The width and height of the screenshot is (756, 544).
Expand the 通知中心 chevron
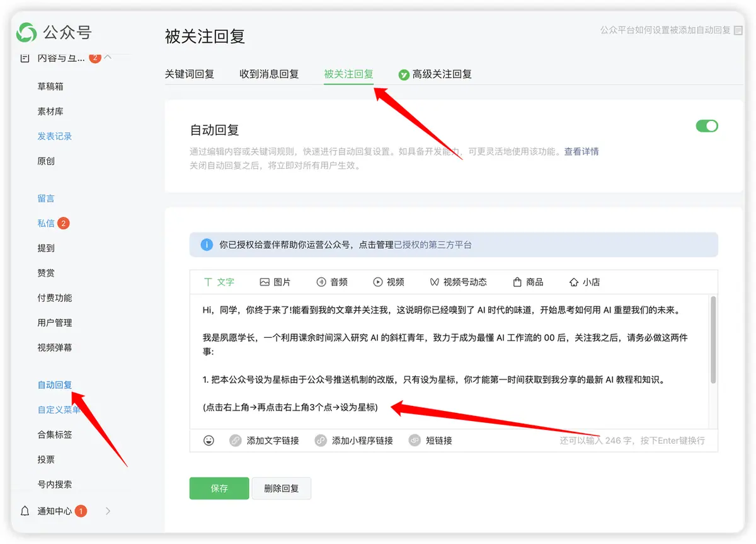[x=108, y=511]
